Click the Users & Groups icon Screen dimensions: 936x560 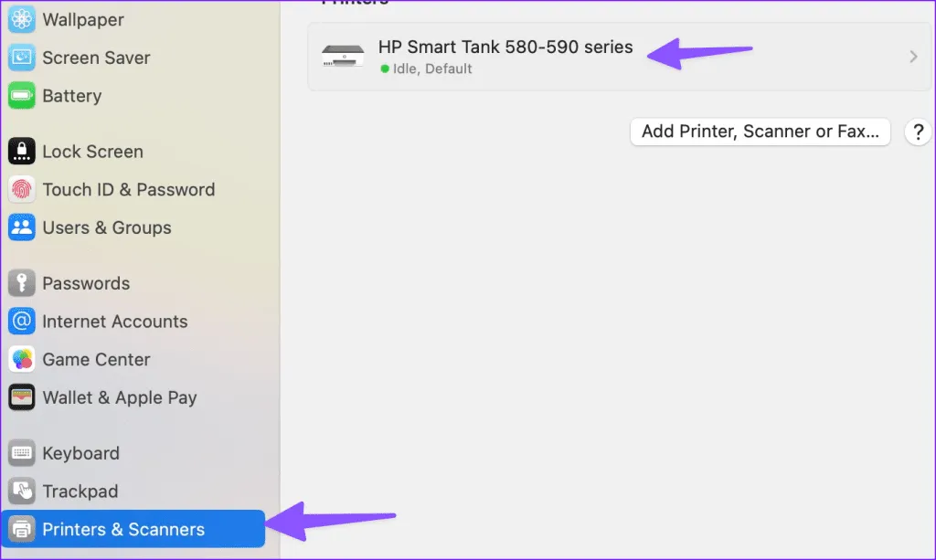pos(22,227)
